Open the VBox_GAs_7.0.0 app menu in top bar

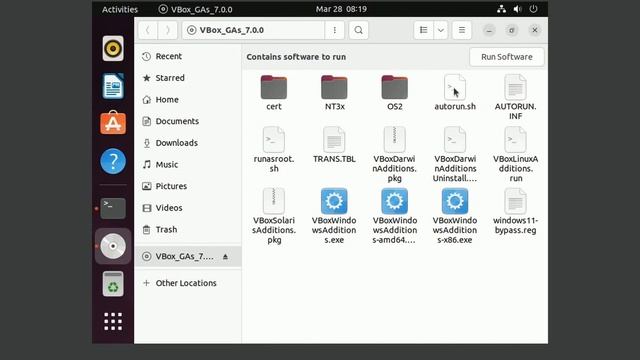tap(196, 9)
